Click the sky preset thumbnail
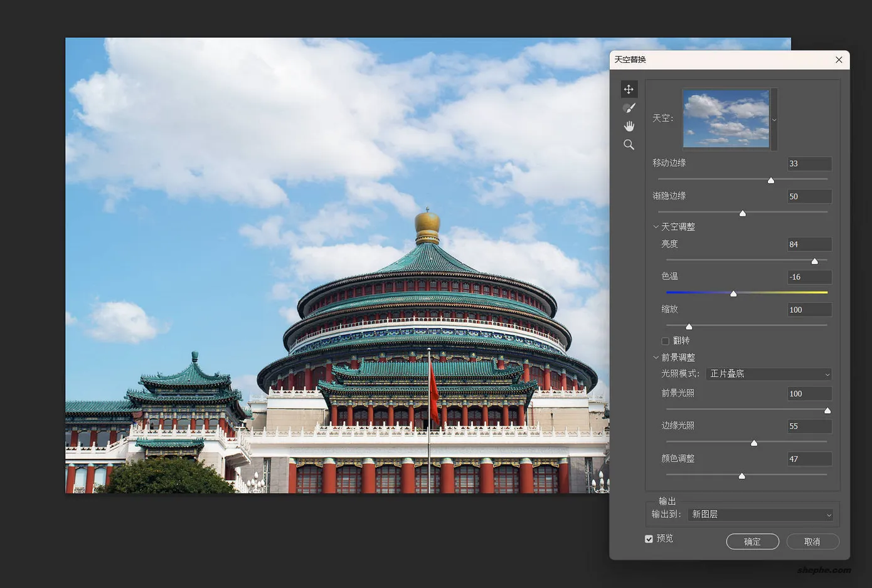Image resolution: width=872 pixels, height=588 pixels. pyautogui.click(x=726, y=118)
